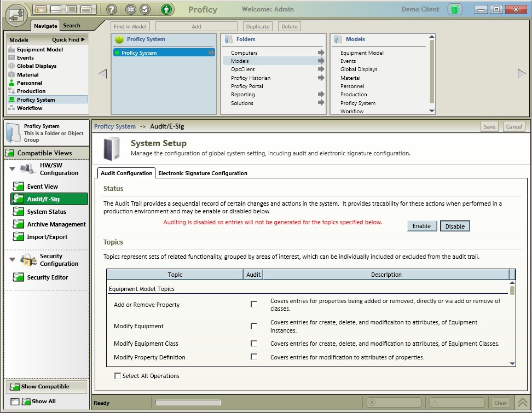Click the Archive Management display icon
This screenshot has height=413, width=532.
coord(18,224)
